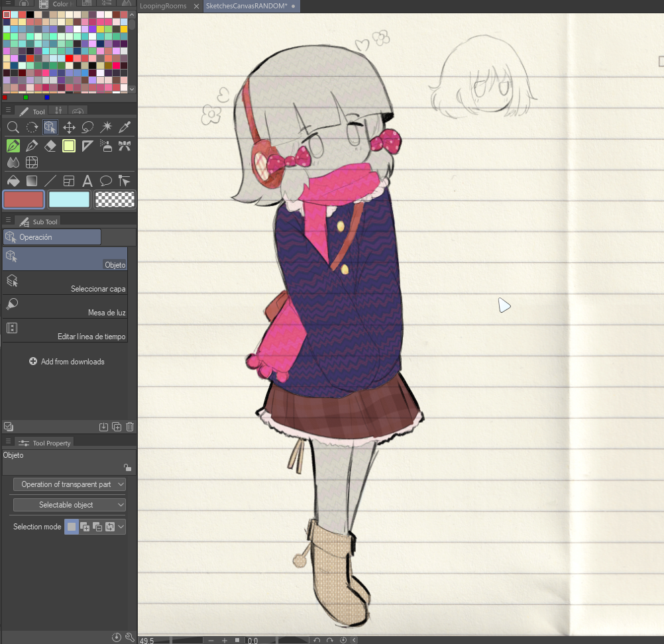
Task: Select the Decoration bow tool
Action: coord(125,146)
